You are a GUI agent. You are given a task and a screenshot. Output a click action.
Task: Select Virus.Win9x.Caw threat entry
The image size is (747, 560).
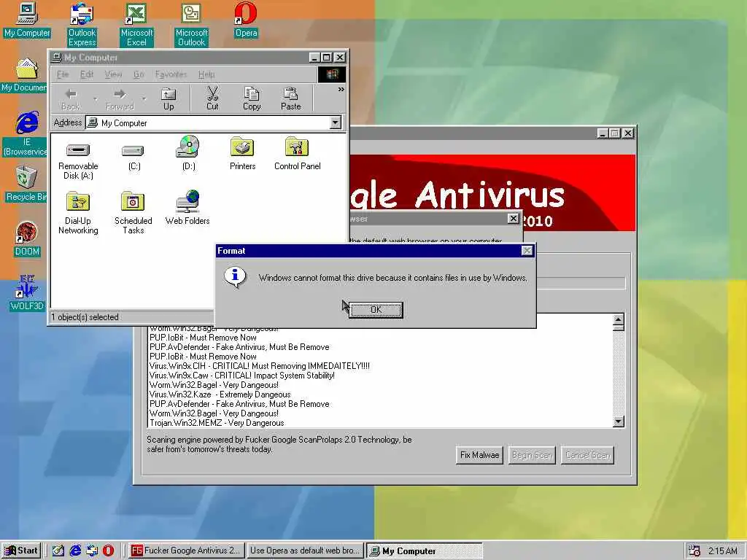tap(242, 376)
